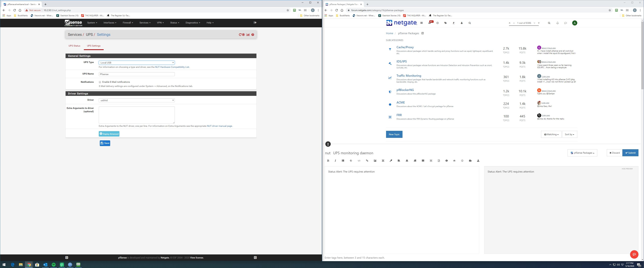Toggle the spoiler eye-slash icon

pyautogui.click(x=454, y=161)
